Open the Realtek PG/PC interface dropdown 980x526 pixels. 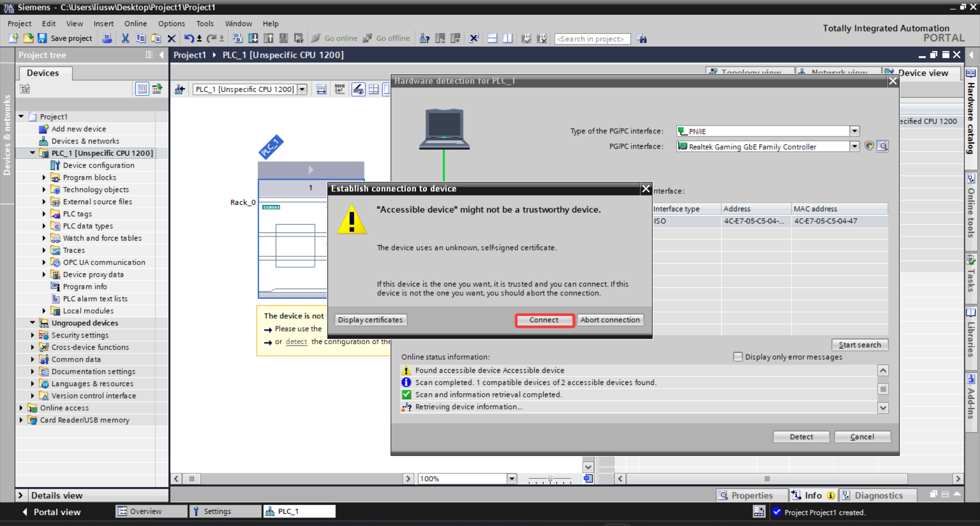(x=854, y=147)
